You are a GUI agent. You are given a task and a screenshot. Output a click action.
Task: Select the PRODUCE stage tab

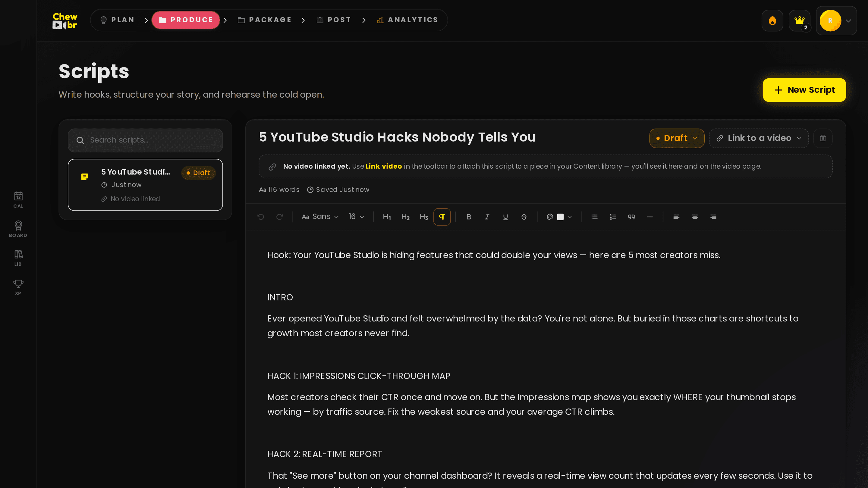[x=186, y=20]
